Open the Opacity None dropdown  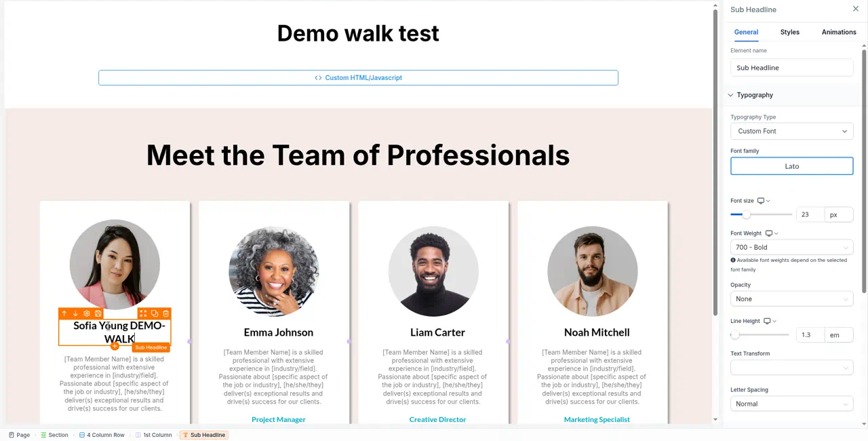(791, 299)
